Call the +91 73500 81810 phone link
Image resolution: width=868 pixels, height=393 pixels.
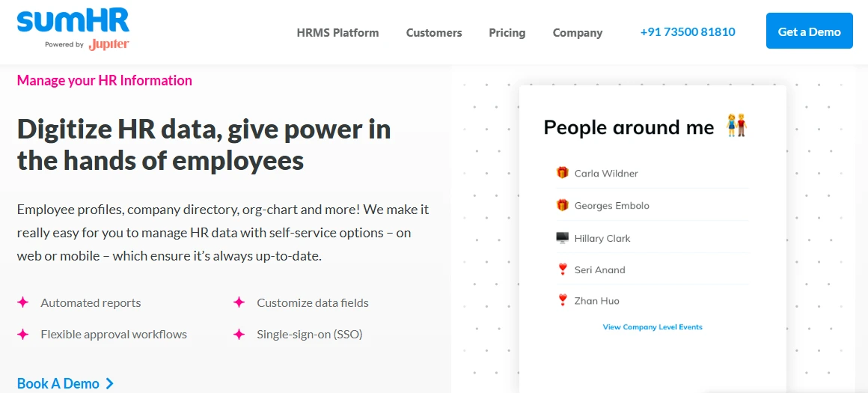688,32
